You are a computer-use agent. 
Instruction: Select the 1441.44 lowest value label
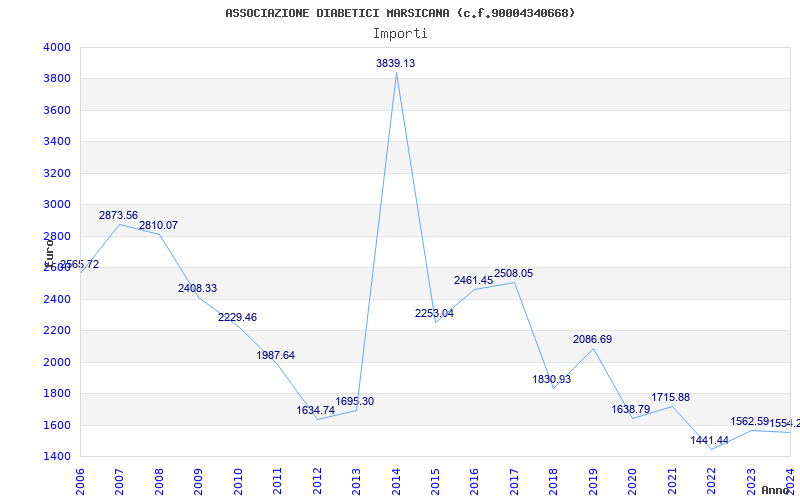pyautogui.click(x=710, y=440)
